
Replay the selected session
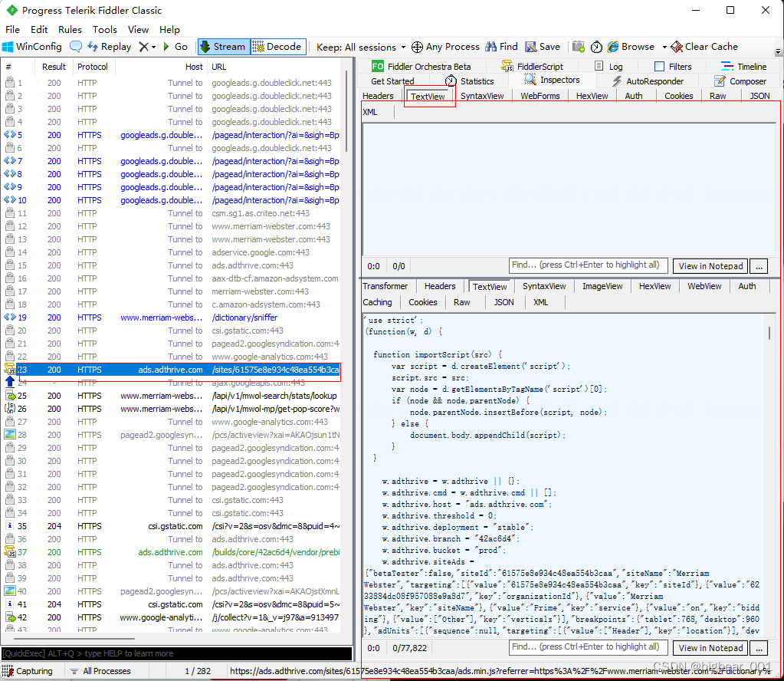click(x=109, y=47)
